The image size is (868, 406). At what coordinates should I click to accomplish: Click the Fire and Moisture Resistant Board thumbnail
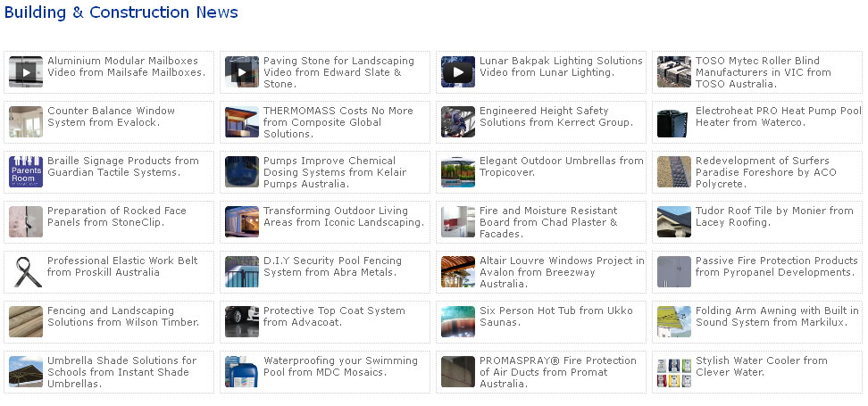[x=458, y=222]
